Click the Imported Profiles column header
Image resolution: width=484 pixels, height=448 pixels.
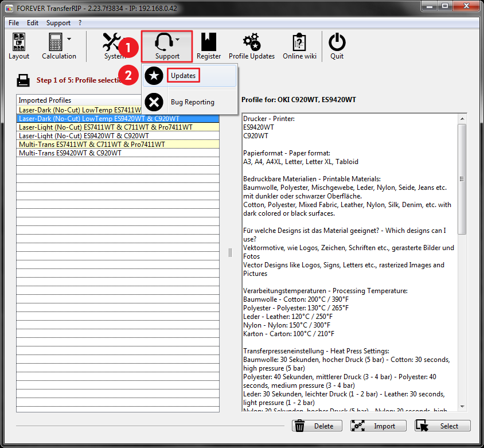tap(79, 100)
